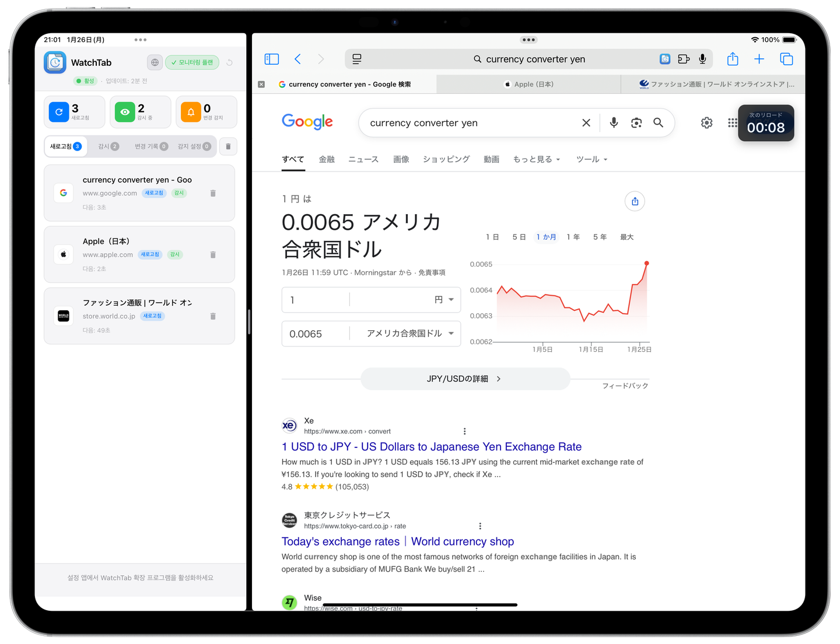Open the orange 변경 감지 bell card
The width and height of the screenshot is (840, 644).
pyautogui.click(x=206, y=111)
